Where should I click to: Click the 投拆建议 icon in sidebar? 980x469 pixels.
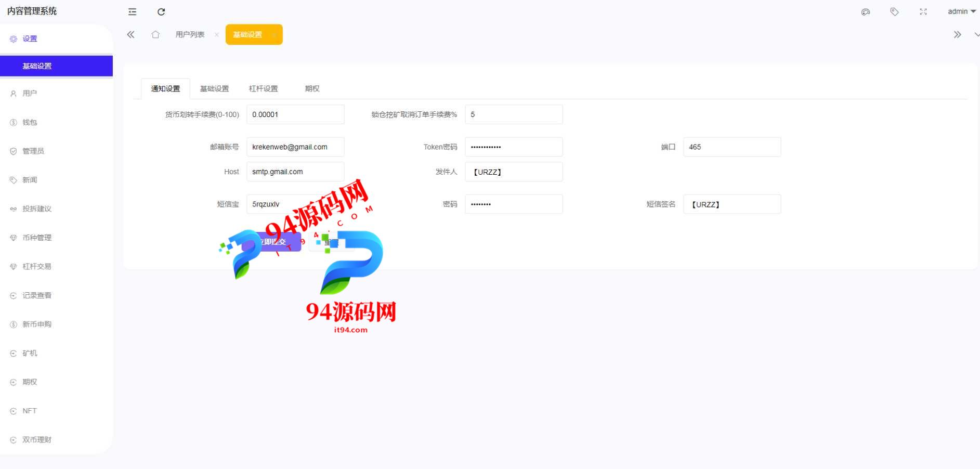point(14,209)
